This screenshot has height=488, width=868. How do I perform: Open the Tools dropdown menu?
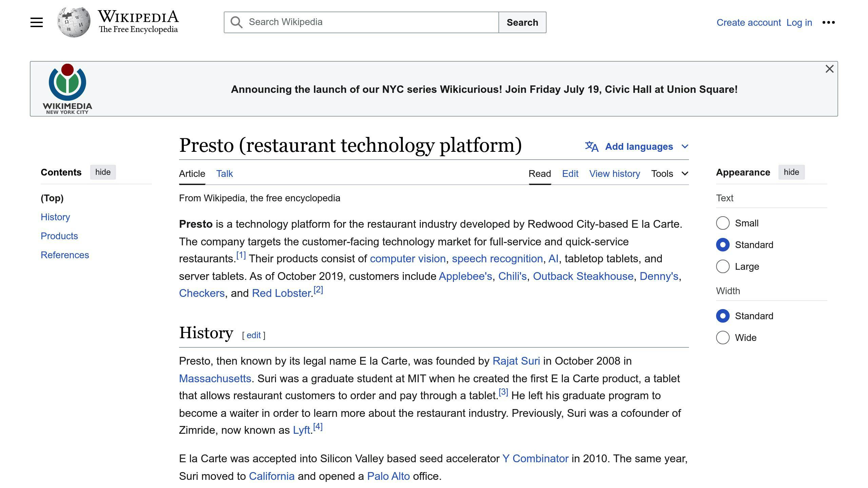coord(670,174)
